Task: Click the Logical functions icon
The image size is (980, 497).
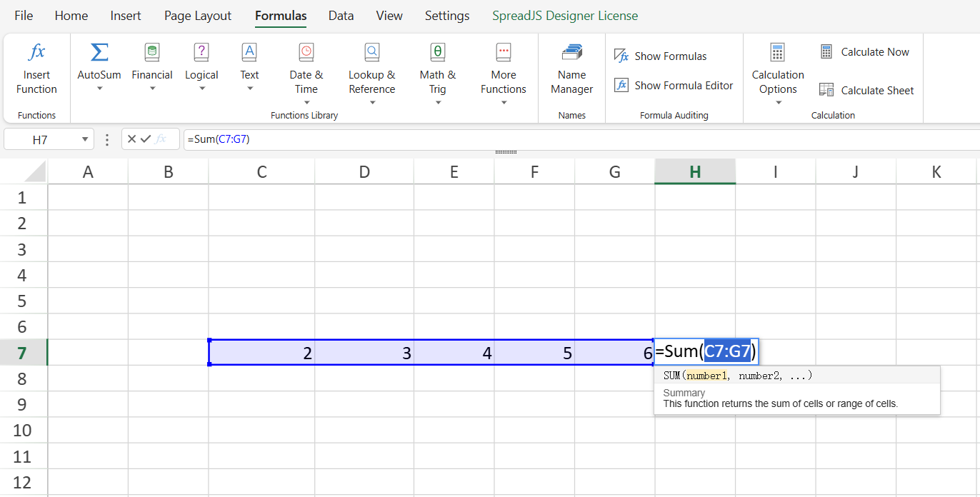Action: [201, 52]
